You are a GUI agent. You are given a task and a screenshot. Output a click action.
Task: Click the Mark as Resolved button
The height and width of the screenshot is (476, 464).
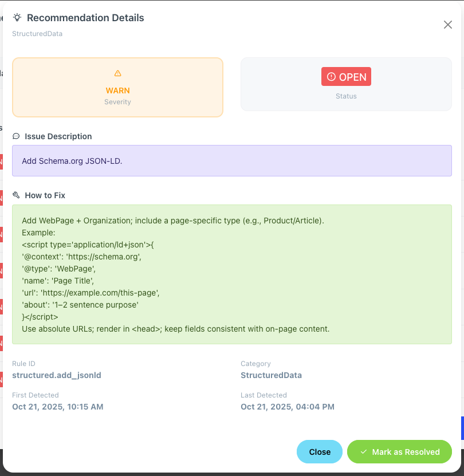(x=399, y=452)
